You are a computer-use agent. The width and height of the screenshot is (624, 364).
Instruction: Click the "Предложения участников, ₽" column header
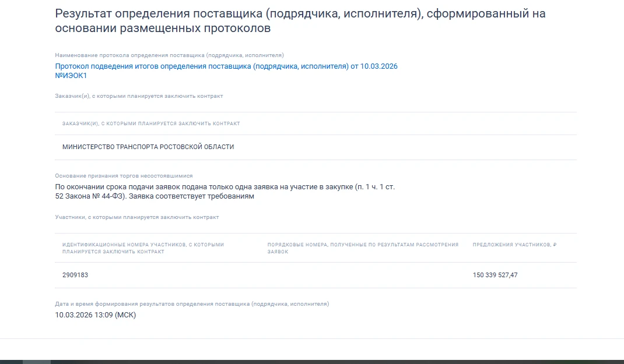[514, 245]
